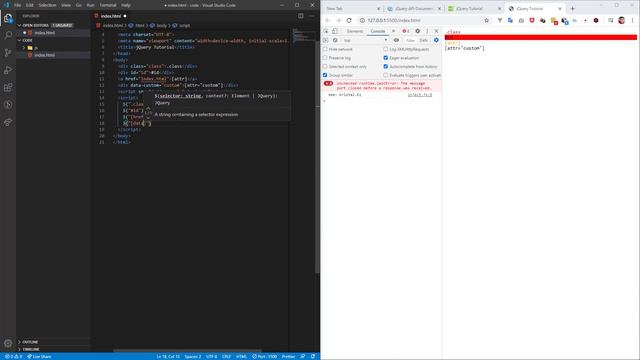
Task: Click the console Filter input field
Action: point(410,40)
